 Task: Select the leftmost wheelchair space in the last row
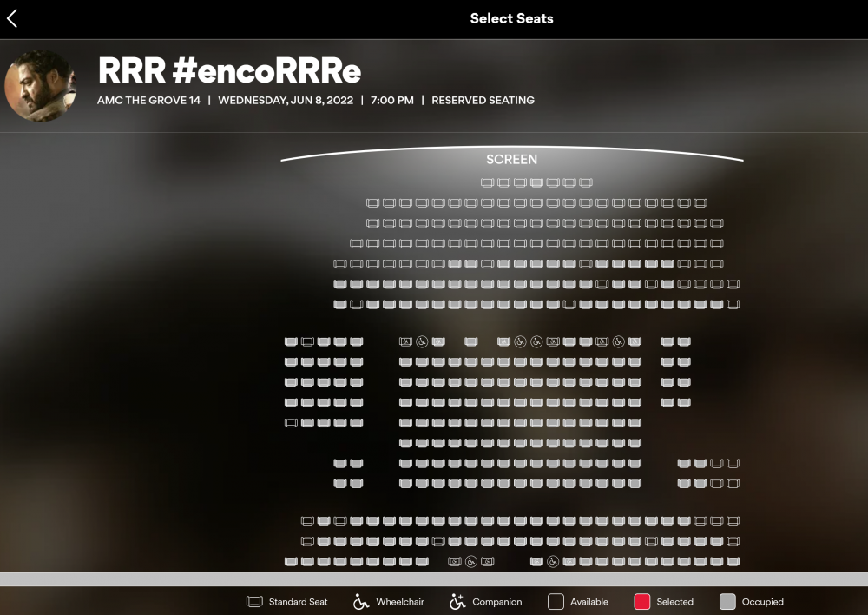point(471,562)
